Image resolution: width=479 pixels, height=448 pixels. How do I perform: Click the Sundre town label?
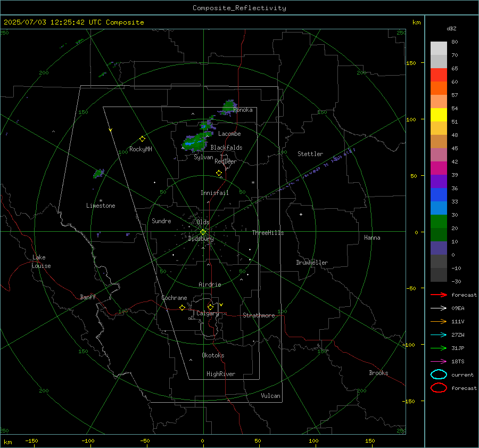coord(161,221)
